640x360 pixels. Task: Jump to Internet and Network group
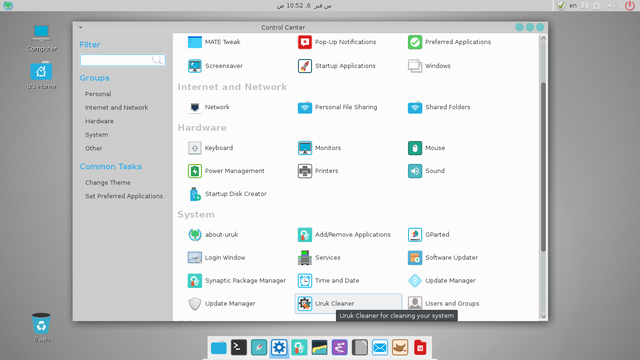116,107
